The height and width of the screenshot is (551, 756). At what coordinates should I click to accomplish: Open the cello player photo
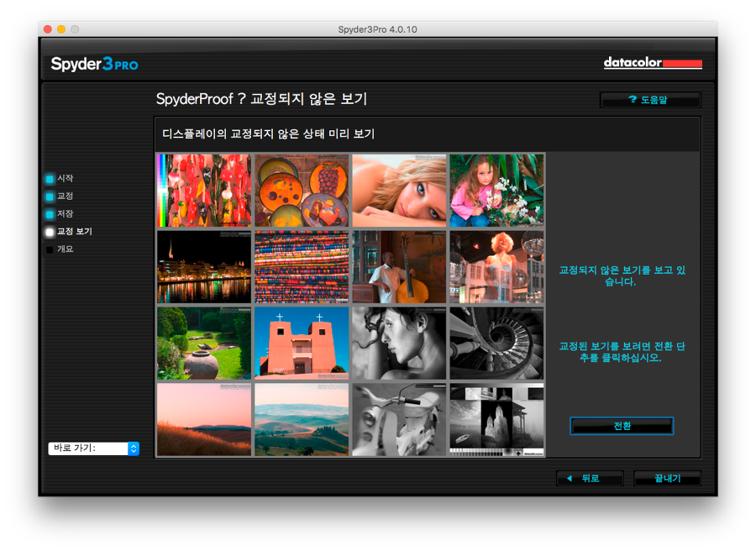(x=399, y=267)
